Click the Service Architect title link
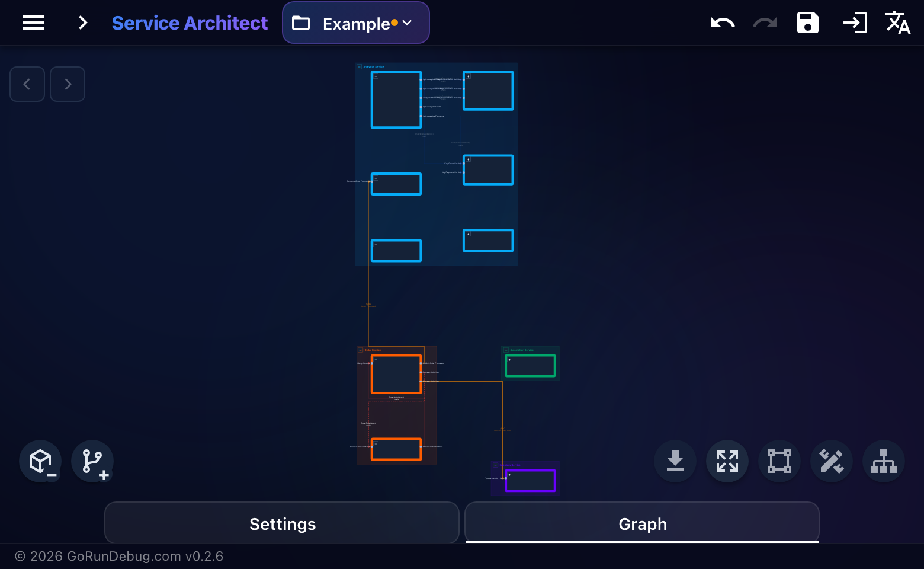The image size is (924, 569). tap(190, 23)
